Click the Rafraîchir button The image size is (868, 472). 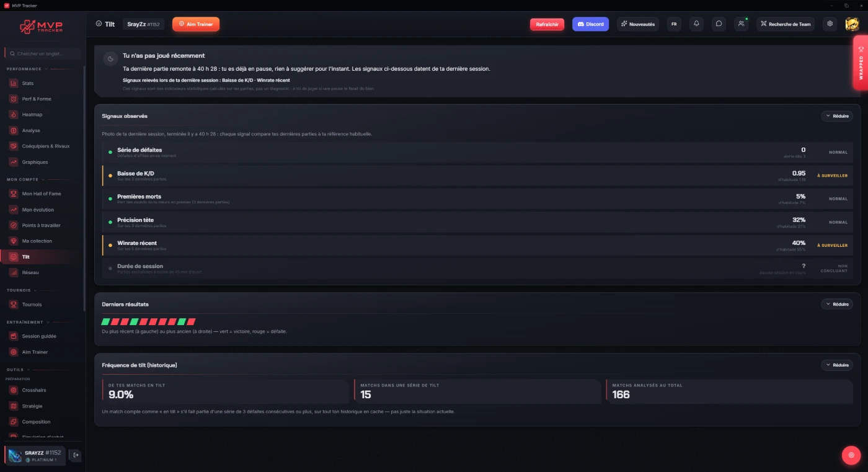(547, 24)
